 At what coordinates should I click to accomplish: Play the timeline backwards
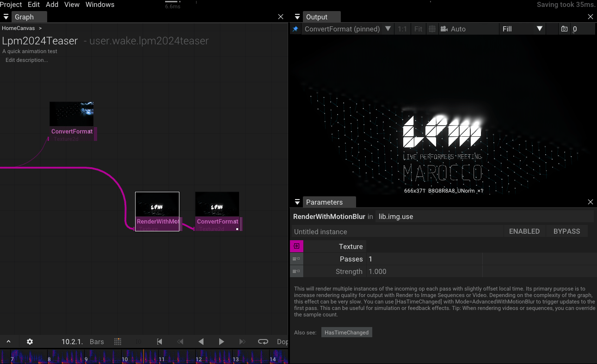pos(201,342)
